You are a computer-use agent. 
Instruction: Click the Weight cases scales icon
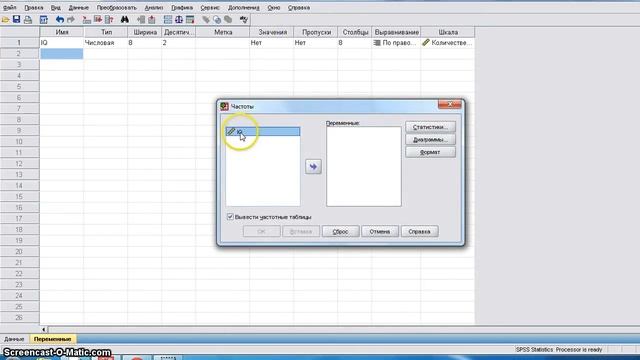179,20
